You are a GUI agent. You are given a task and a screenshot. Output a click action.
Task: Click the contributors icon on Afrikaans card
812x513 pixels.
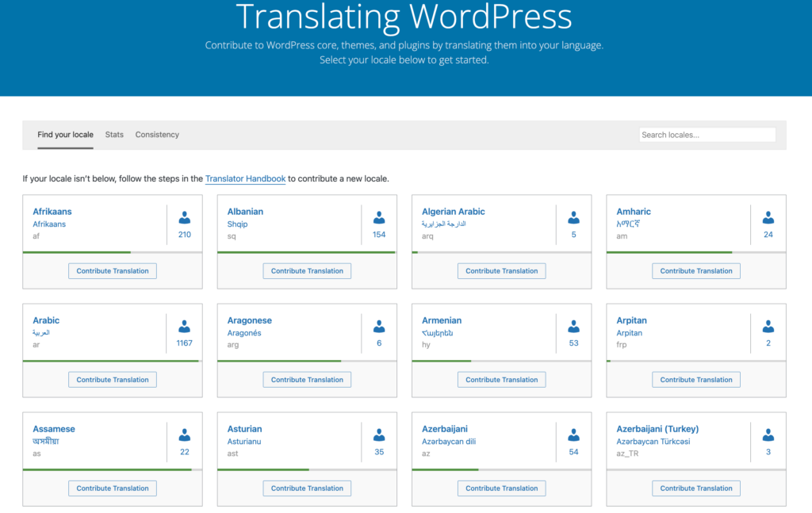pos(184,217)
